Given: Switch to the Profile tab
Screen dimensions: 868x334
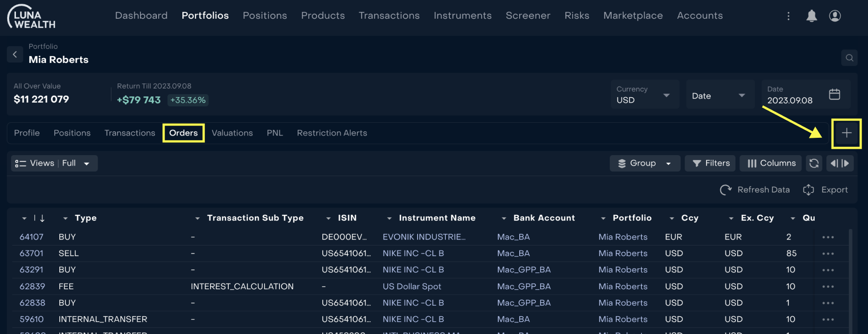Looking at the screenshot, I should [27, 133].
